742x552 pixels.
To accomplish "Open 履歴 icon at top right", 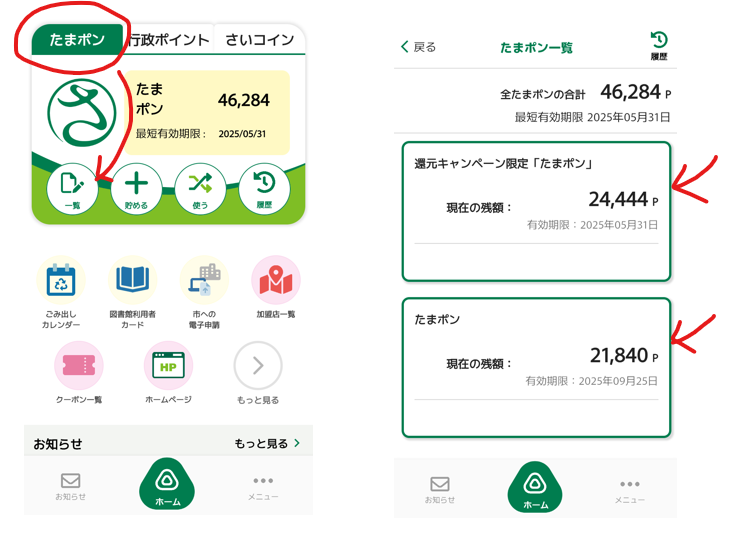I will (658, 44).
